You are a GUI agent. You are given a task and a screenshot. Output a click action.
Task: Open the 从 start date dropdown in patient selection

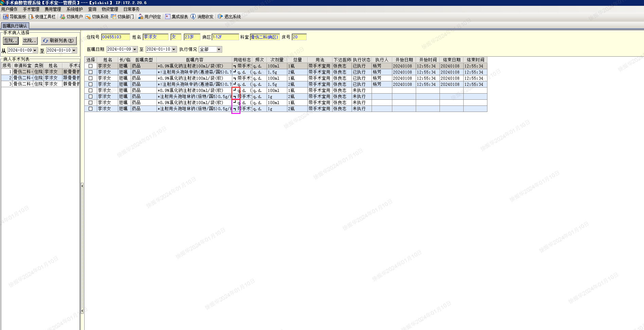[35, 51]
